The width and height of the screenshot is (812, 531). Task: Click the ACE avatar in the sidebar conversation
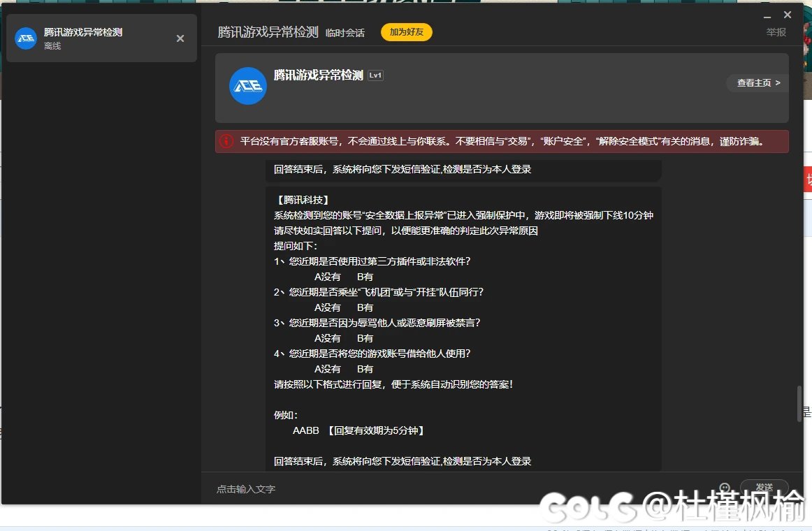point(26,38)
